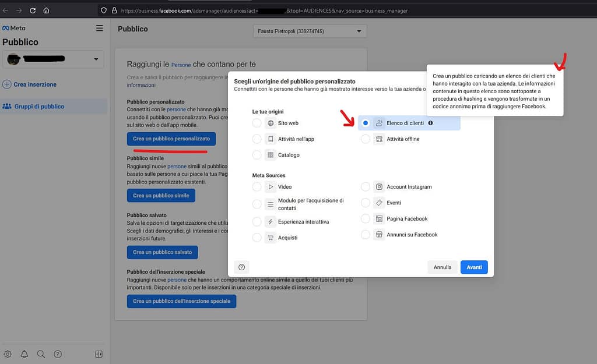Click the search magnifier in sidebar footer
Screen dimensions: 597x364
pyautogui.click(x=41, y=354)
